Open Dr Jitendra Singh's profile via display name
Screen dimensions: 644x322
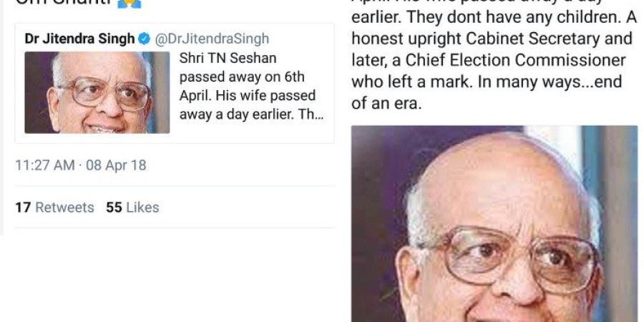79,39
